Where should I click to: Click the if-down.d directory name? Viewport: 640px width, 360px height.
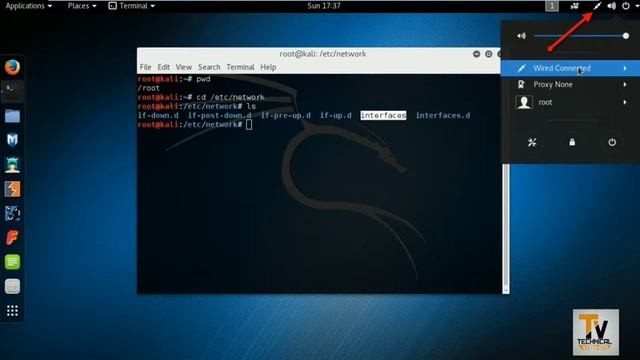tap(158, 116)
